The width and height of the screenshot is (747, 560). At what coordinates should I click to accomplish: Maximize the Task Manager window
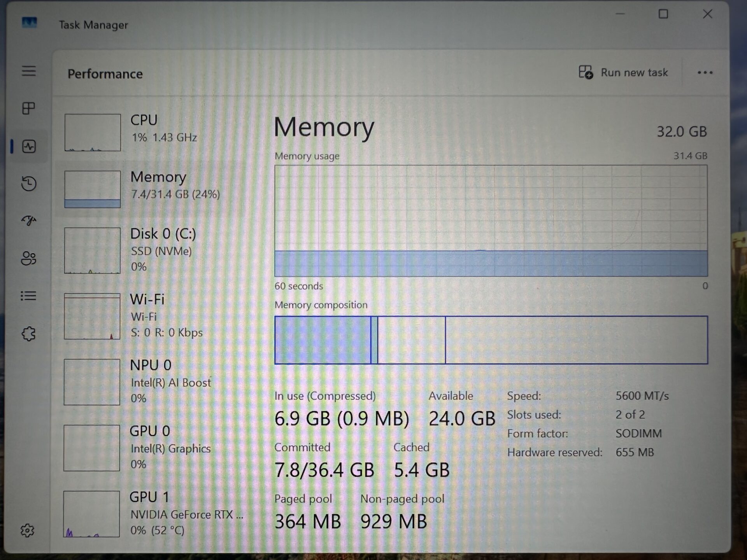pyautogui.click(x=663, y=14)
